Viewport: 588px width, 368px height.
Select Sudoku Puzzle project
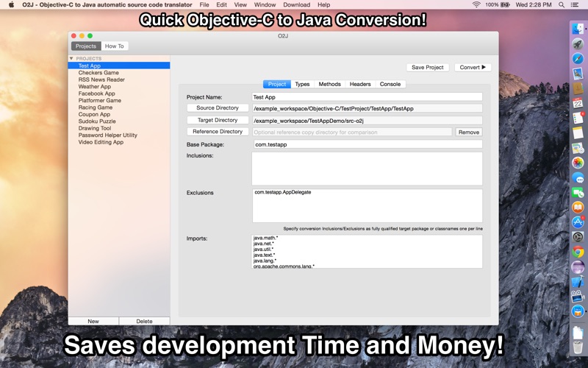pyautogui.click(x=119, y=121)
